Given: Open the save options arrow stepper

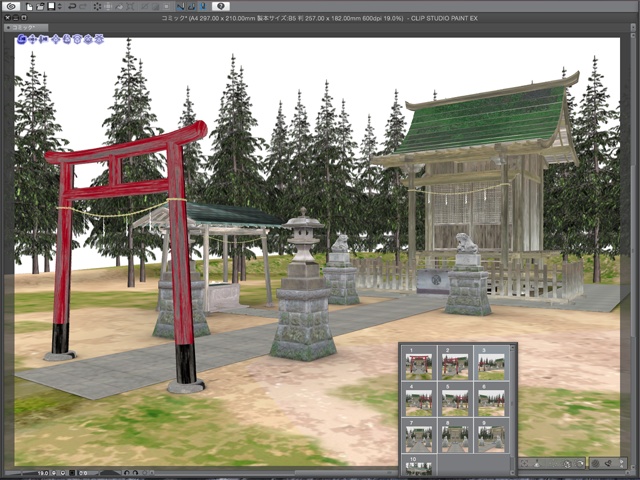Looking at the screenshot, I should tap(60, 7).
